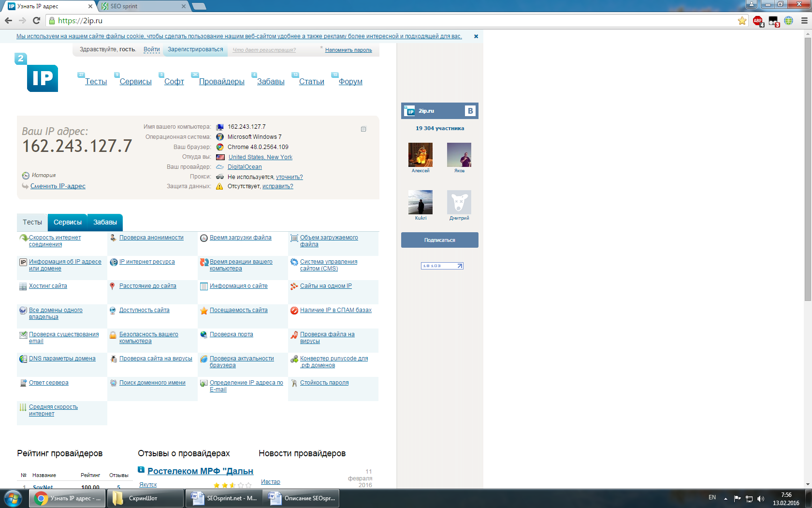Open Стойкость пароля link
The image size is (812, 508).
coord(324,383)
